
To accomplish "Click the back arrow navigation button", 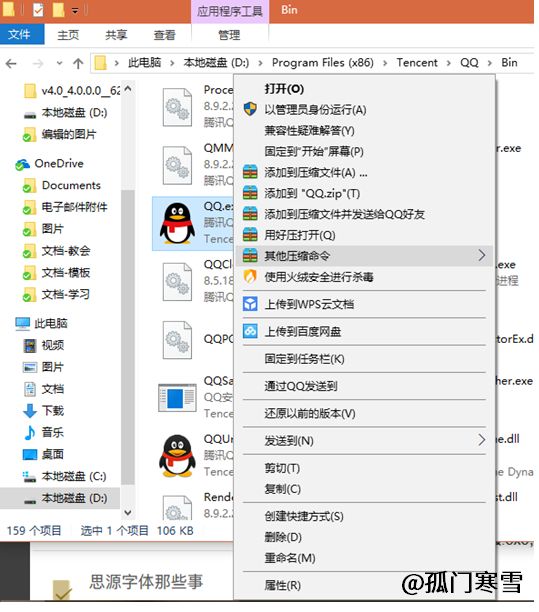I will (x=11, y=63).
